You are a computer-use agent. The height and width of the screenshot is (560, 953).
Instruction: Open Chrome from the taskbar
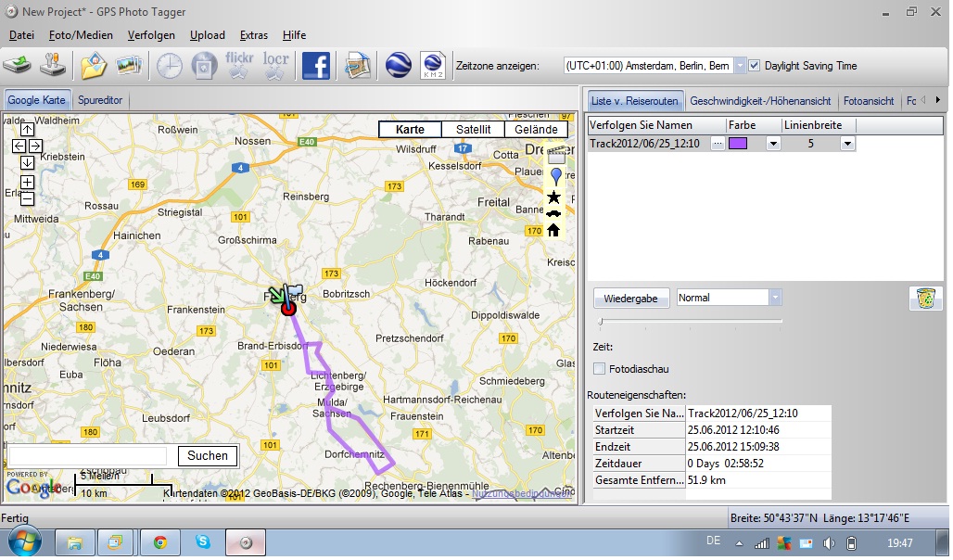[159, 542]
